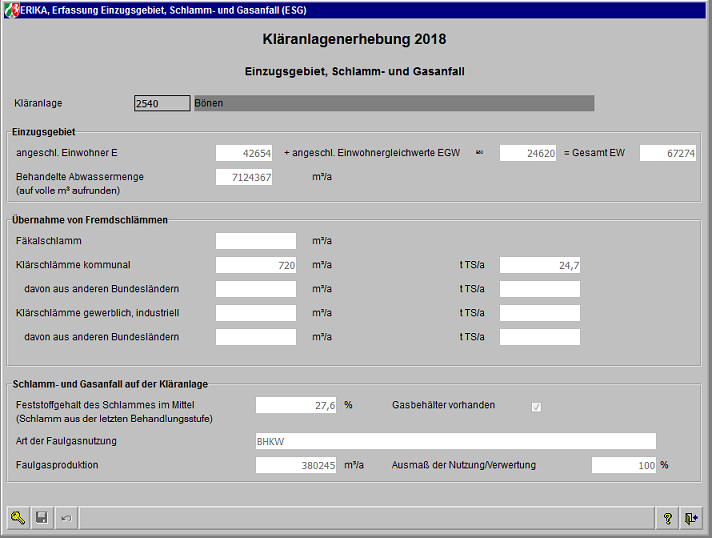The width and height of the screenshot is (712, 538).
Task: Click the undo arrow icon
Action: 66,517
